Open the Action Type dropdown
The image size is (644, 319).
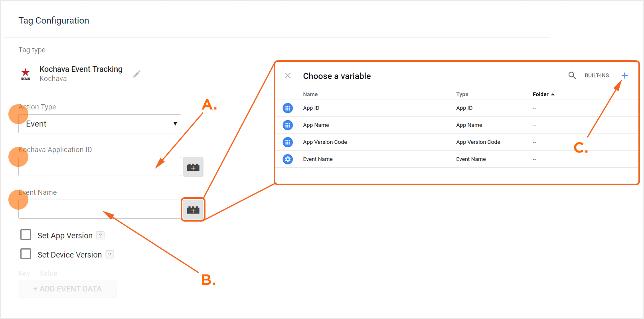coord(100,124)
